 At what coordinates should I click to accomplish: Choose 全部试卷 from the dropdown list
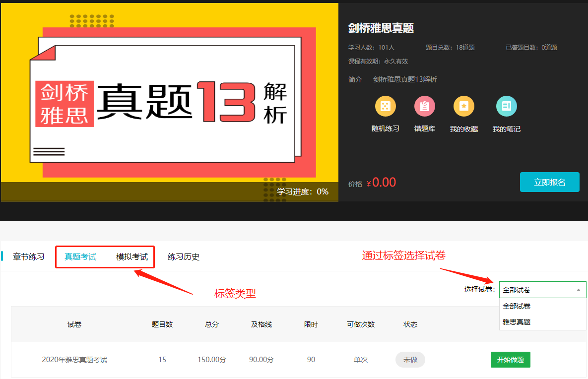click(x=542, y=306)
